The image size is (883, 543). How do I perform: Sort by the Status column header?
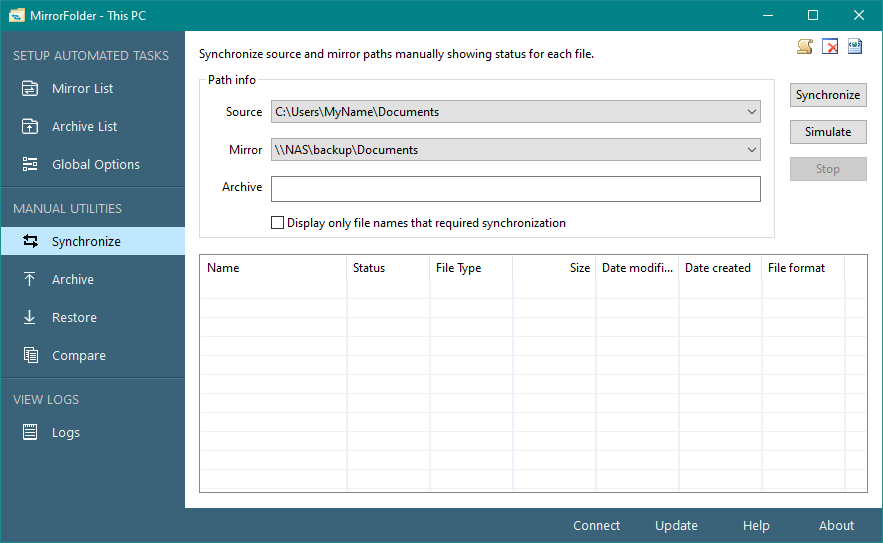[388, 268]
